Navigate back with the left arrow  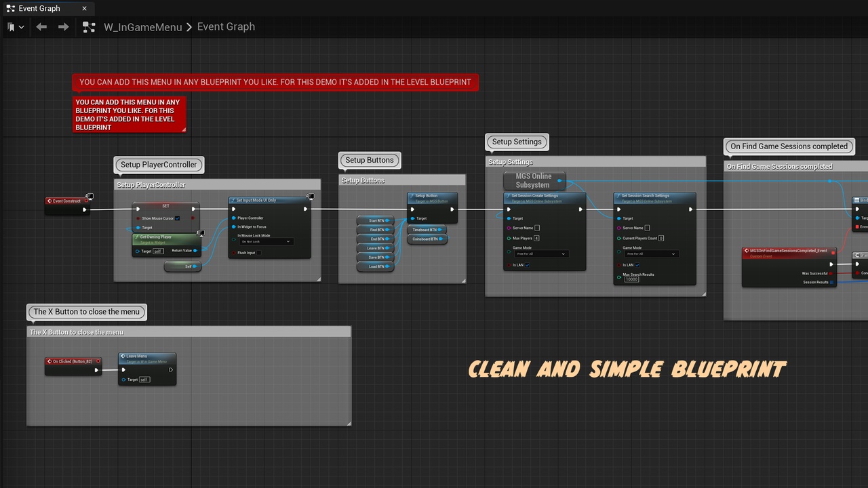(x=41, y=27)
